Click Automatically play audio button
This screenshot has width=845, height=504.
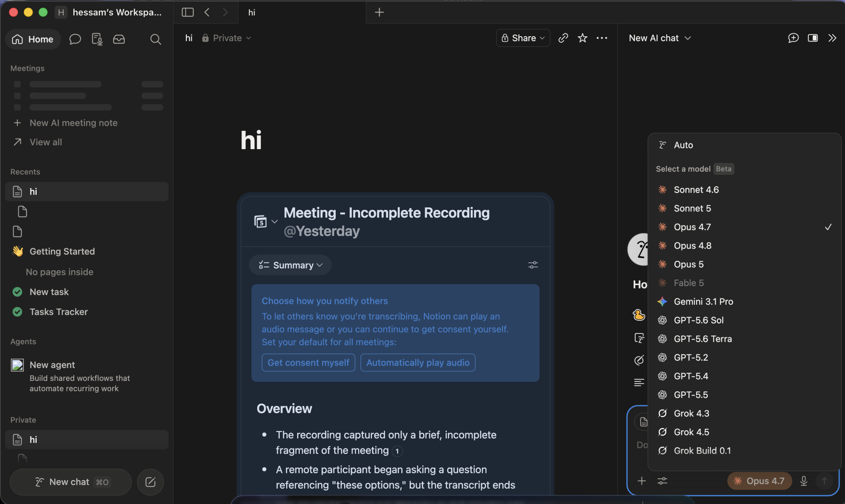[x=418, y=363]
